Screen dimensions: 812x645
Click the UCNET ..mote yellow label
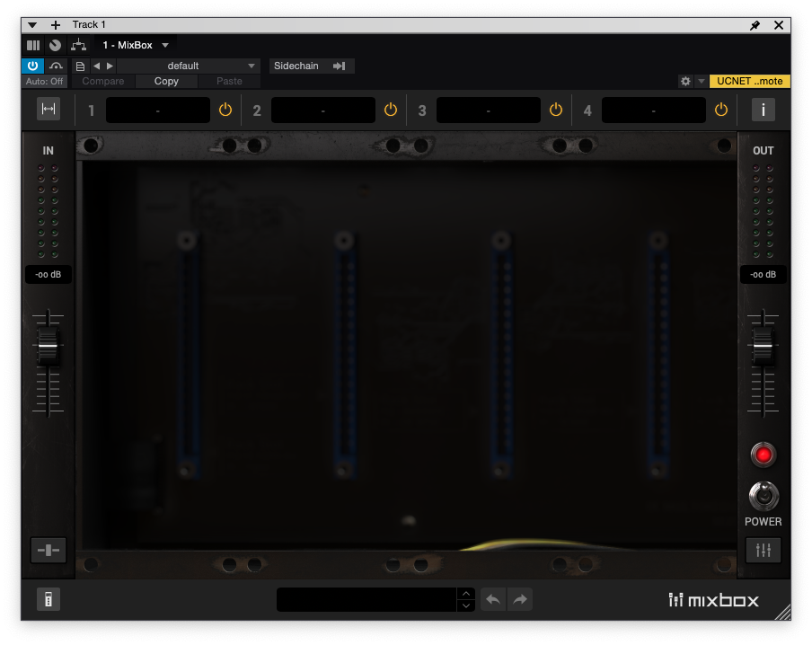(749, 82)
